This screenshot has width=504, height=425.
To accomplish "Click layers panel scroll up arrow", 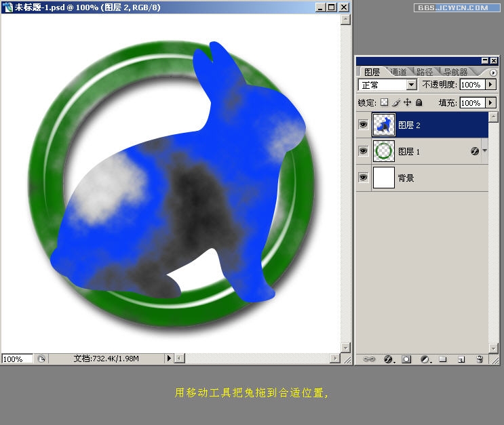I will pyautogui.click(x=493, y=117).
